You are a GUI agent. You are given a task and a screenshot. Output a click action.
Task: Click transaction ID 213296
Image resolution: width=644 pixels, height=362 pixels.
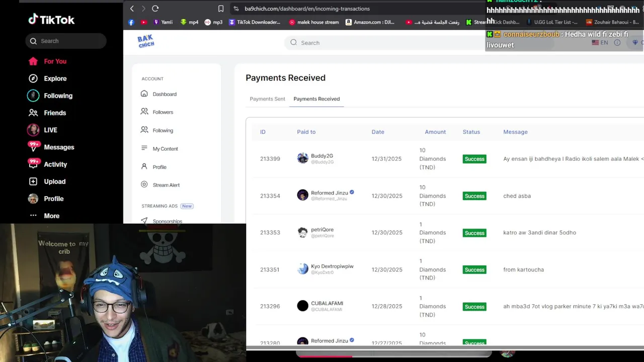point(270,306)
